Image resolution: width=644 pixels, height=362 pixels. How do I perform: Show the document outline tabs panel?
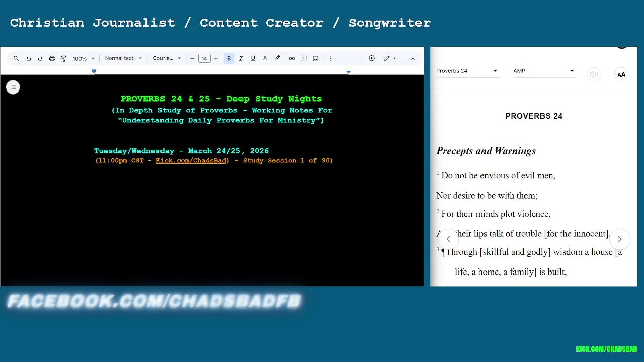point(13,87)
